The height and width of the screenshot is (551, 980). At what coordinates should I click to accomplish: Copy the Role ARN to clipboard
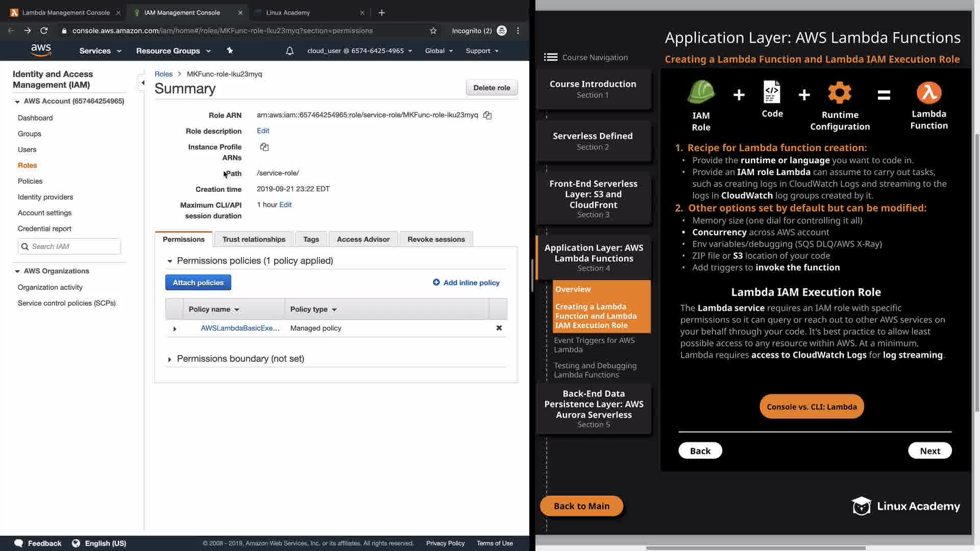pos(487,115)
